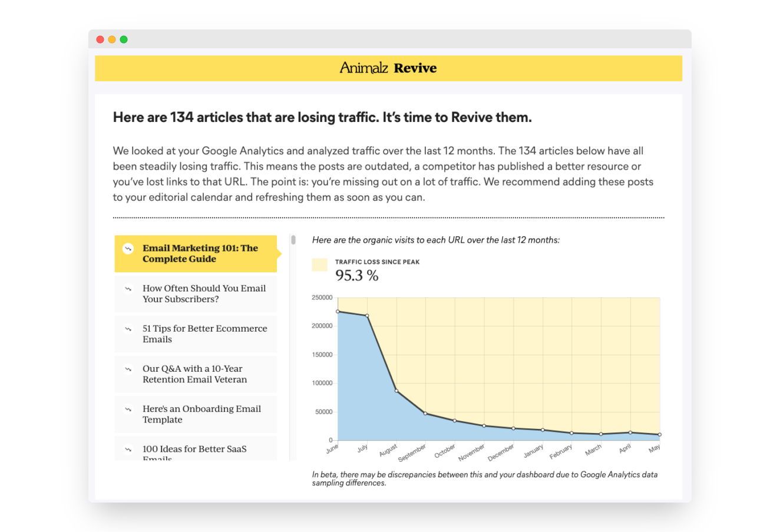Click the February data point on the chart
This screenshot has height=532, width=780.
572,433
